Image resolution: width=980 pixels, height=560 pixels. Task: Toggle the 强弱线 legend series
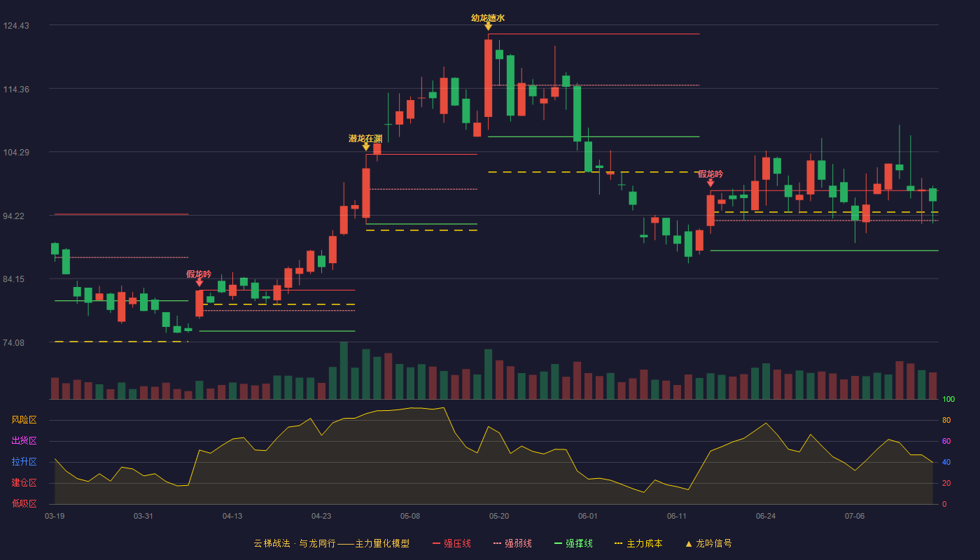pyautogui.click(x=512, y=543)
